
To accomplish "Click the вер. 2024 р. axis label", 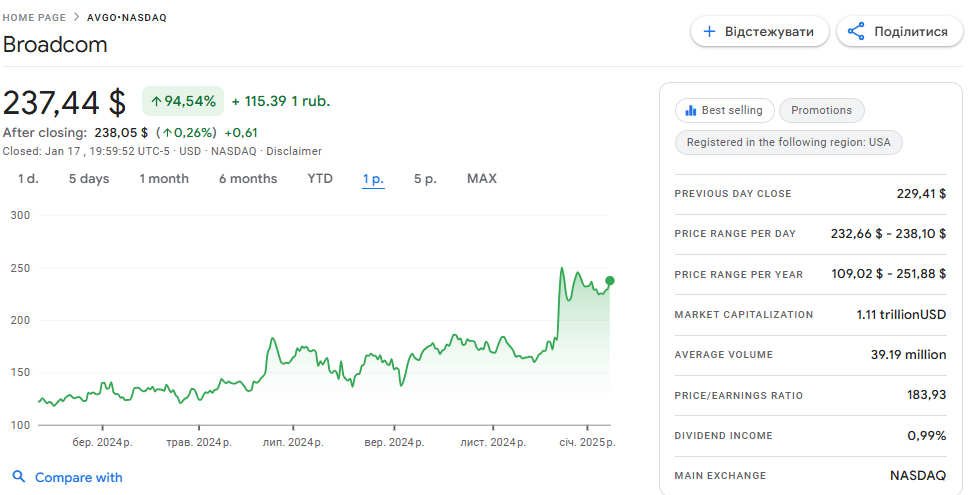I will click(x=394, y=443).
